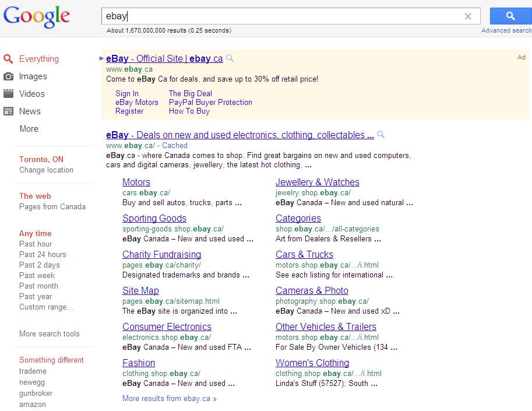Search for newegg instead
The image size is (532, 411).
click(32, 382)
